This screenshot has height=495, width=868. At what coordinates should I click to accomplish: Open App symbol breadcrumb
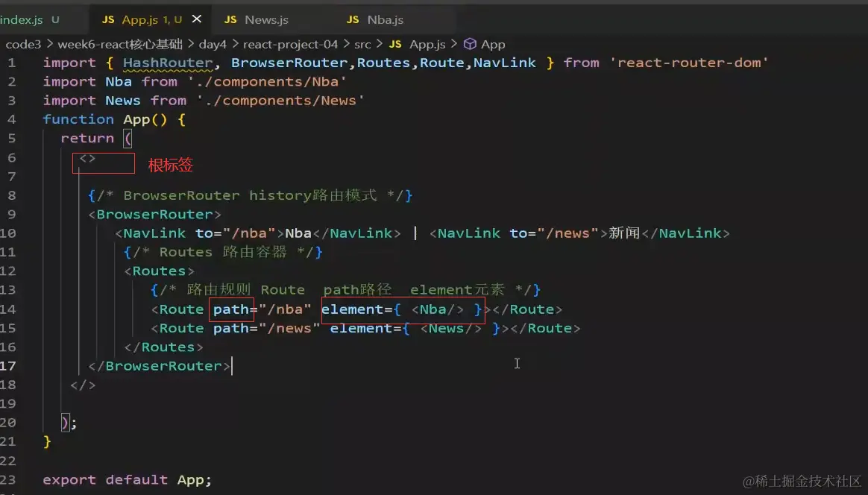click(493, 44)
